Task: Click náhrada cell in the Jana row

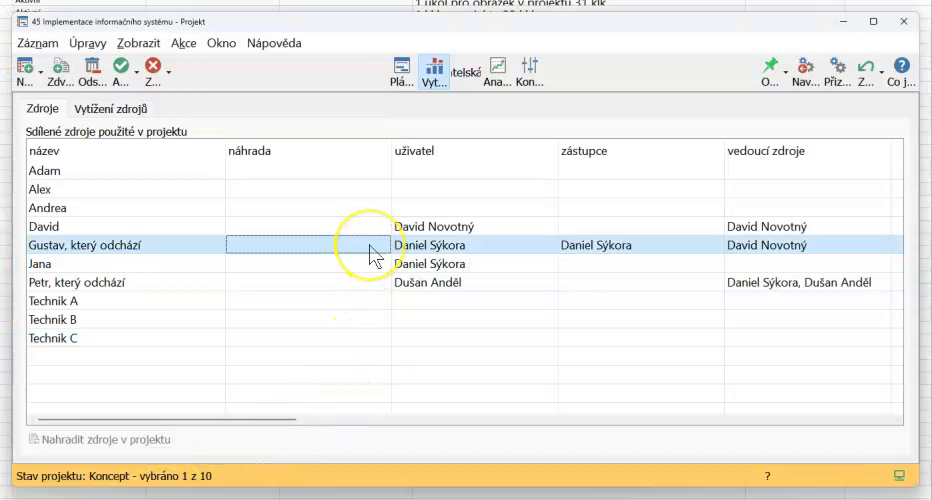Action: tap(308, 264)
